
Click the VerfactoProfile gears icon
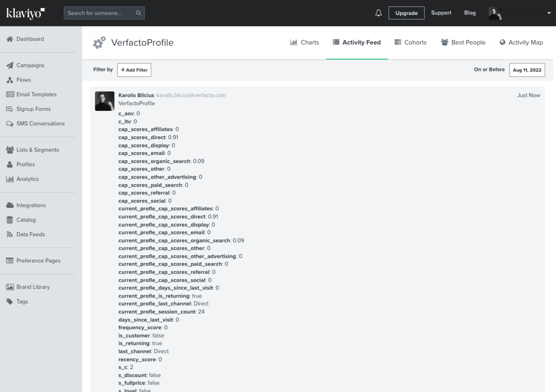[x=99, y=42]
